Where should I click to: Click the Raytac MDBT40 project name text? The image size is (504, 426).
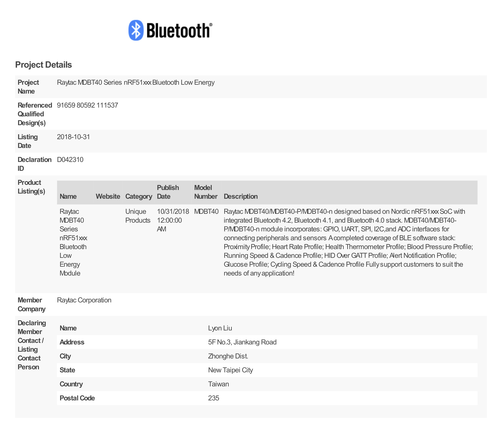pyautogui.click(x=136, y=83)
